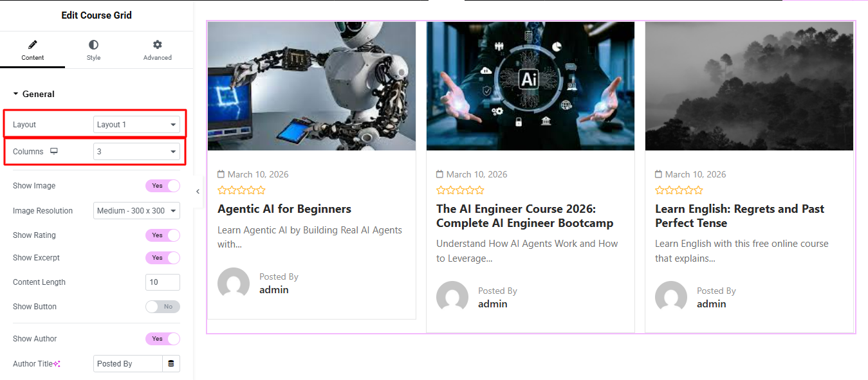Collapse the editor panel with the arrow handle
This screenshot has width=868, height=380.
[x=198, y=192]
